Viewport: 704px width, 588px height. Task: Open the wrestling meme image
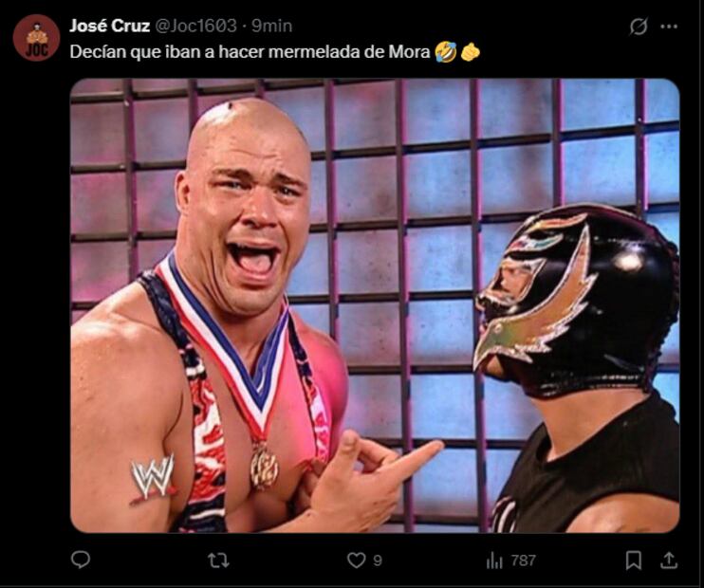(x=375, y=305)
